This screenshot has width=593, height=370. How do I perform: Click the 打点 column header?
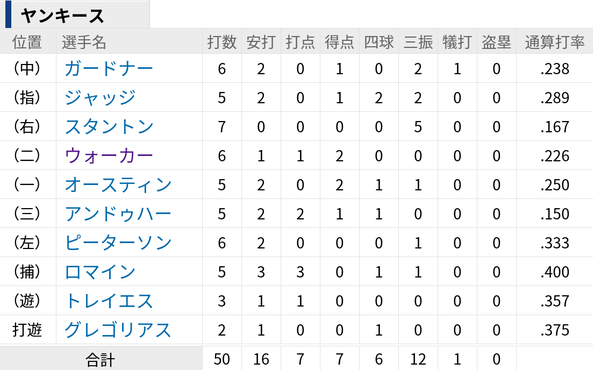[300, 42]
